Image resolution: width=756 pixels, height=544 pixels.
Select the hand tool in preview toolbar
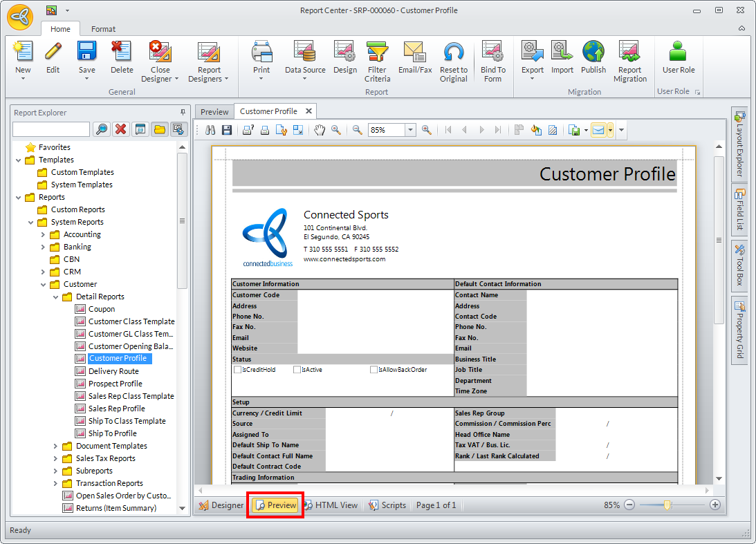320,130
